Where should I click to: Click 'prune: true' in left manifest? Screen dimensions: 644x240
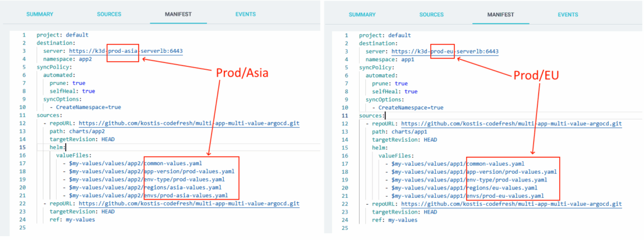(x=67, y=83)
